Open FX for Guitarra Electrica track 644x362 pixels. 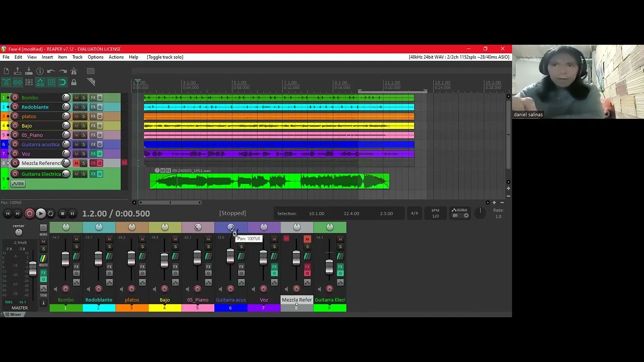click(x=93, y=174)
